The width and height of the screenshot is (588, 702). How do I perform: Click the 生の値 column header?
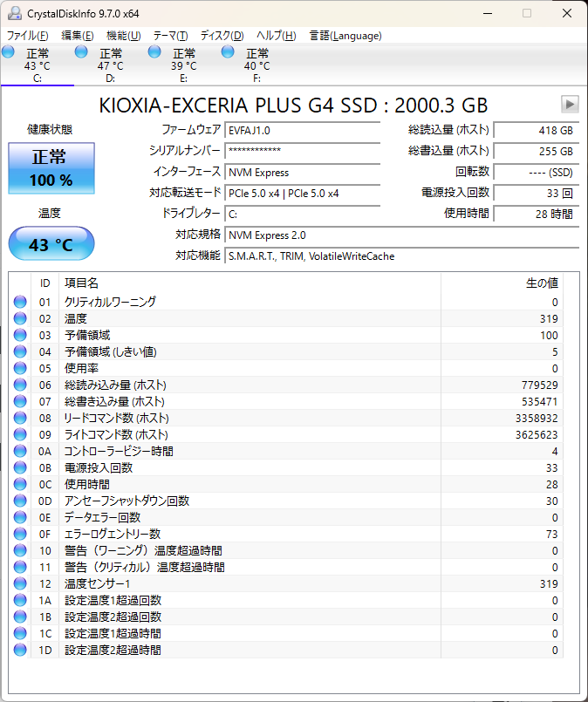502,283
